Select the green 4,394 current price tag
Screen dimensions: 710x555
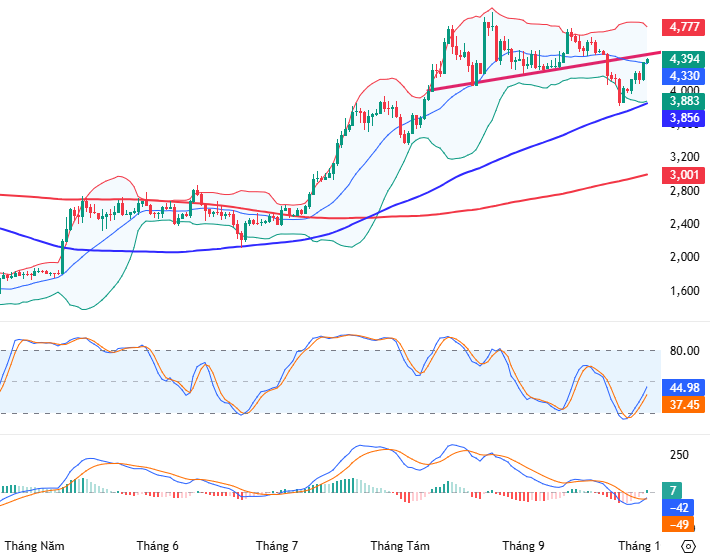pyautogui.click(x=684, y=59)
